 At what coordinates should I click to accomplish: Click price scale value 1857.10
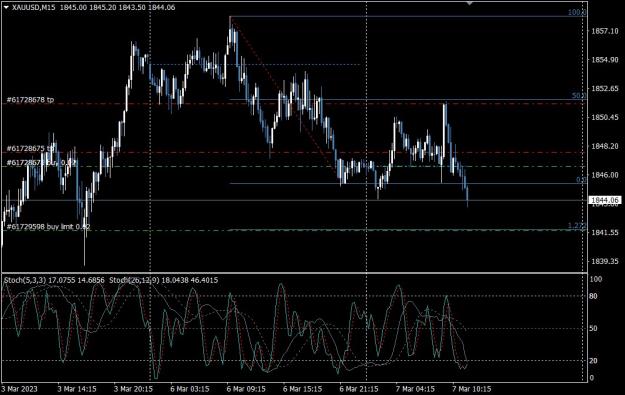pyautogui.click(x=605, y=31)
